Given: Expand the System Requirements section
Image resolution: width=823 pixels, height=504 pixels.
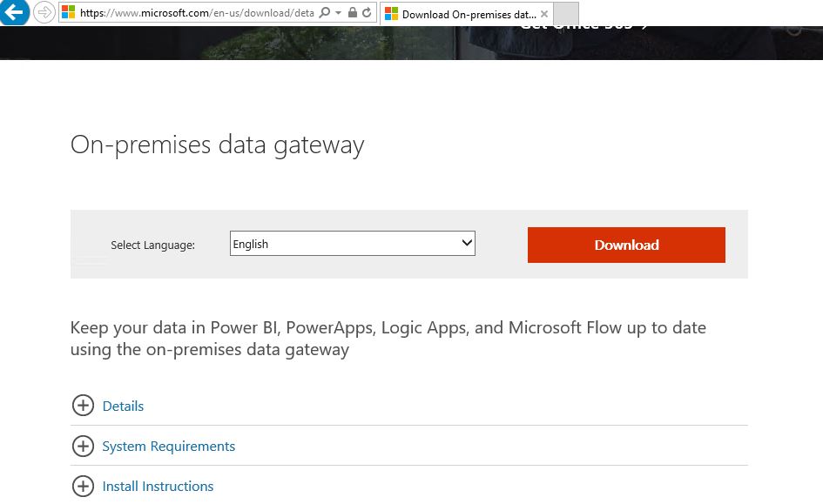Looking at the screenshot, I should pyautogui.click(x=83, y=446).
